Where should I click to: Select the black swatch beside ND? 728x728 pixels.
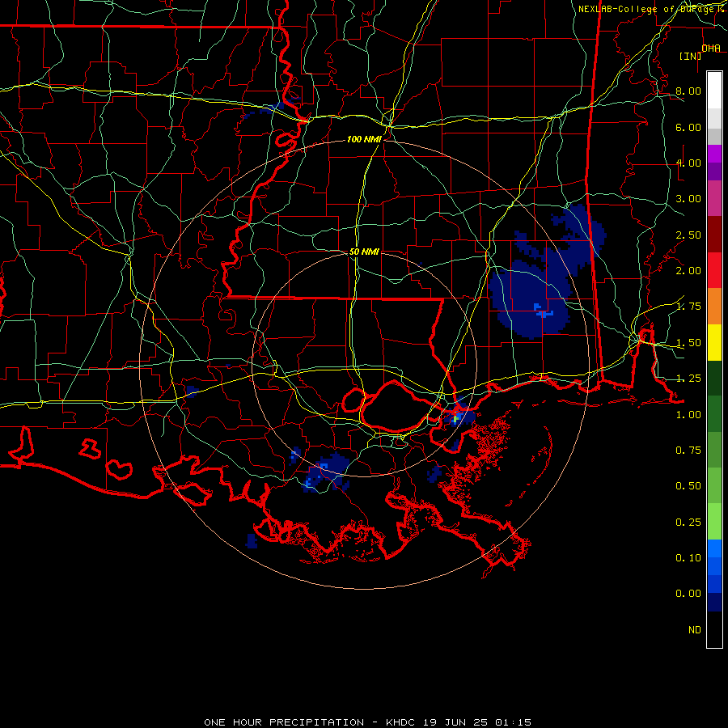[714, 629]
